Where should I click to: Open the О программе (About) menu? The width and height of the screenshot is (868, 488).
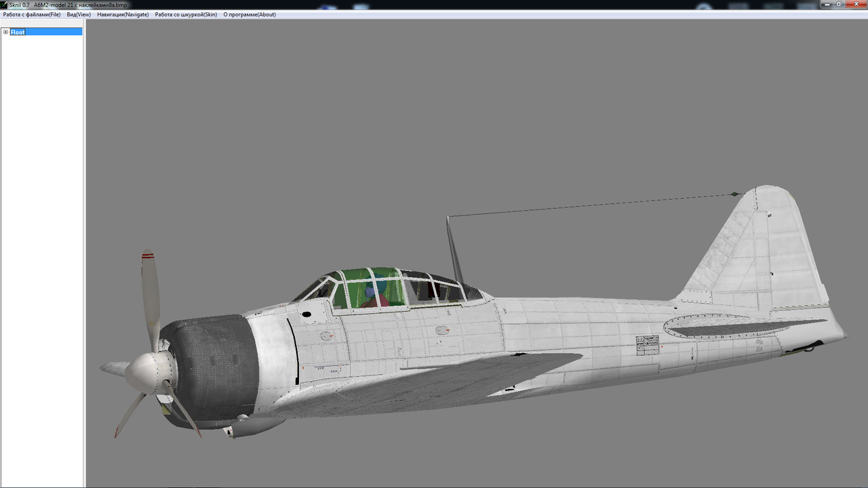250,14
